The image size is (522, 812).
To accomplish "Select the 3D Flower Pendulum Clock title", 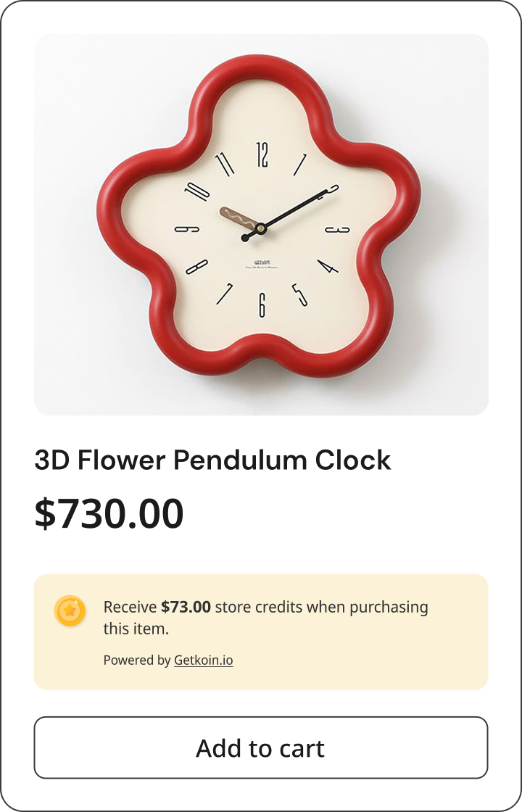I will click(x=212, y=460).
